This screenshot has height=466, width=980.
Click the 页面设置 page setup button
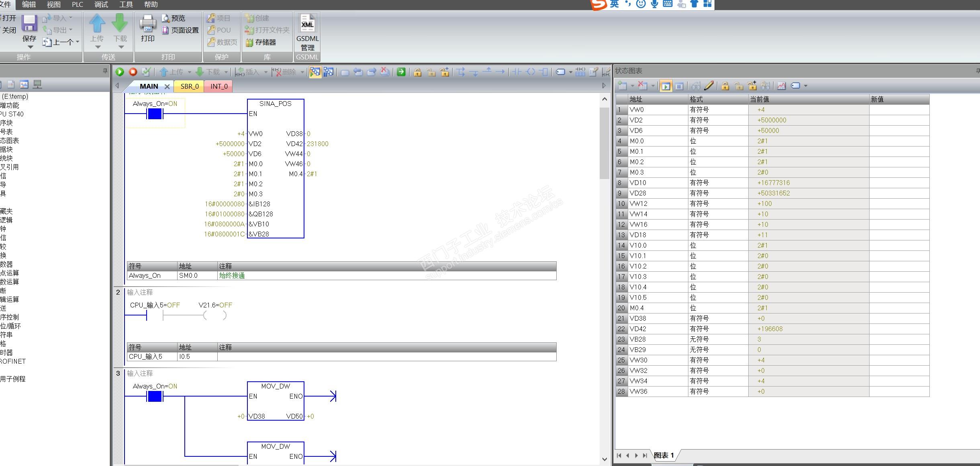coord(180,30)
